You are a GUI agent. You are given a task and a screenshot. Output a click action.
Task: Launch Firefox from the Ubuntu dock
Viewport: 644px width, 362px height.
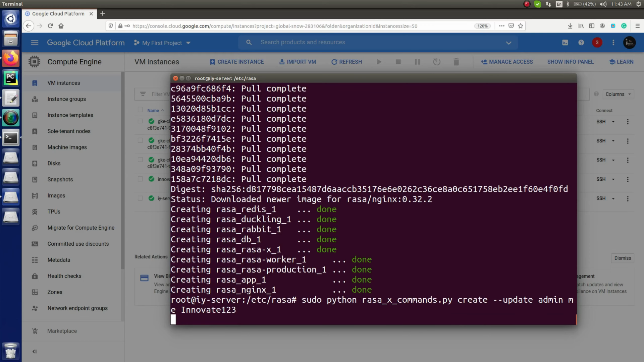click(x=11, y=58)
